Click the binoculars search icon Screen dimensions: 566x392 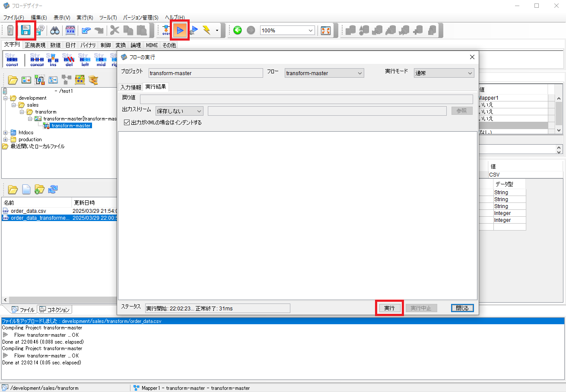click(x=55, y=30)
